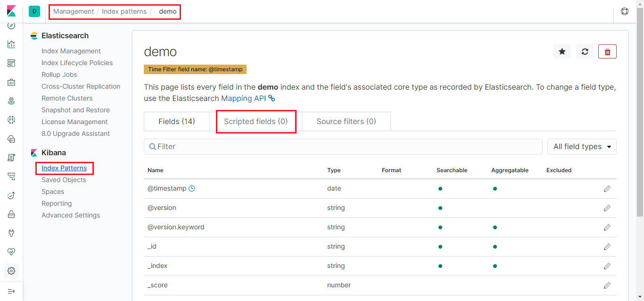Image resolution: width=644 pixels, height=301 pixels.
Task: Open the D space selector
Action: point(34,11)
